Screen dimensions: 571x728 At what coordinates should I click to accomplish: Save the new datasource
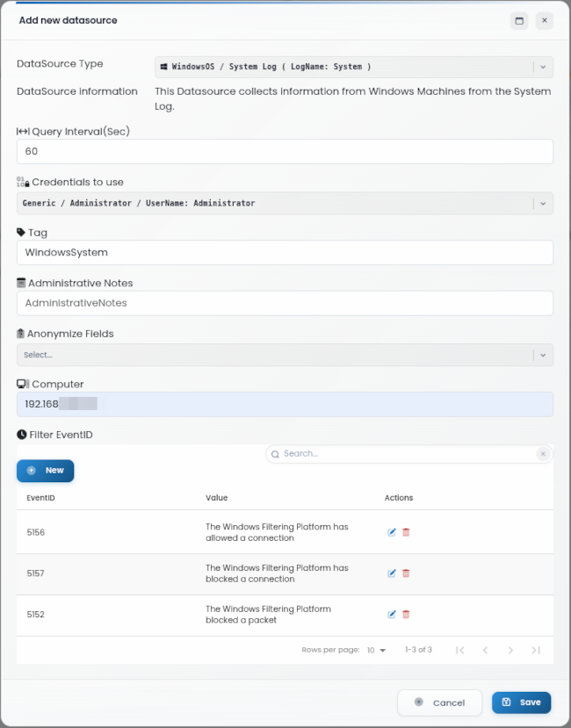coord(521,703)
